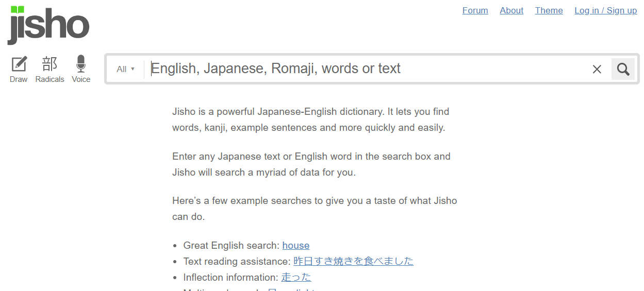Viewport: 644px width, 291px height.
Task: Activate Voice input microphone
Action: tap(81, 70)
